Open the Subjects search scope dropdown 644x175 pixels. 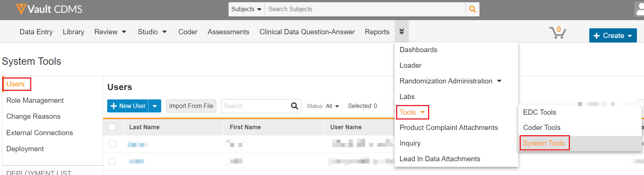(246, 9)
